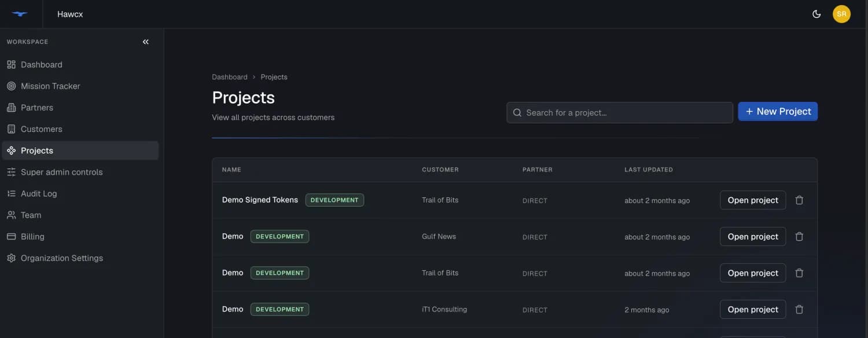The height and width of the screenshot is (338, 868).
Task: Click the Gulf News customer cell
Action: pyautogui.click(x=439, y=236)
